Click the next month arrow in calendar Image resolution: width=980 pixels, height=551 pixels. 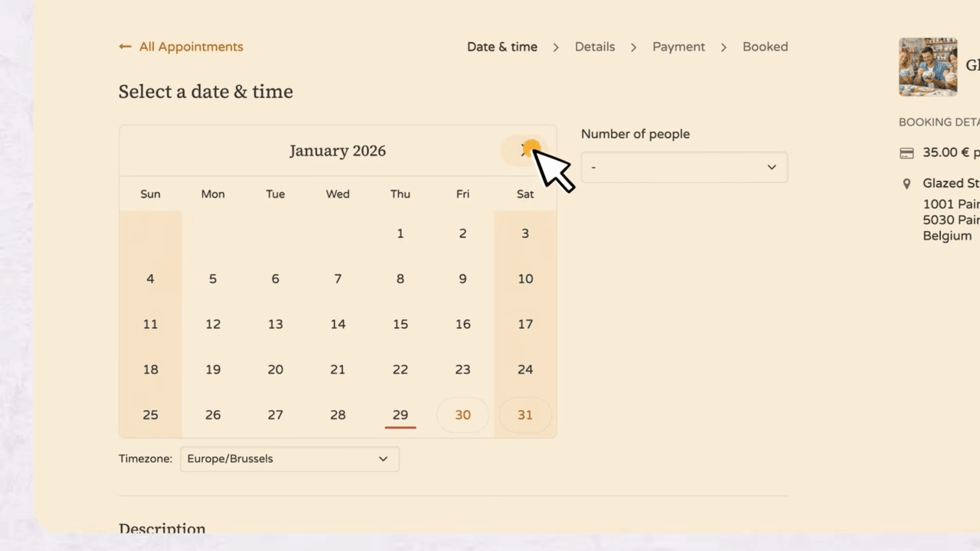tap(525, 151)
